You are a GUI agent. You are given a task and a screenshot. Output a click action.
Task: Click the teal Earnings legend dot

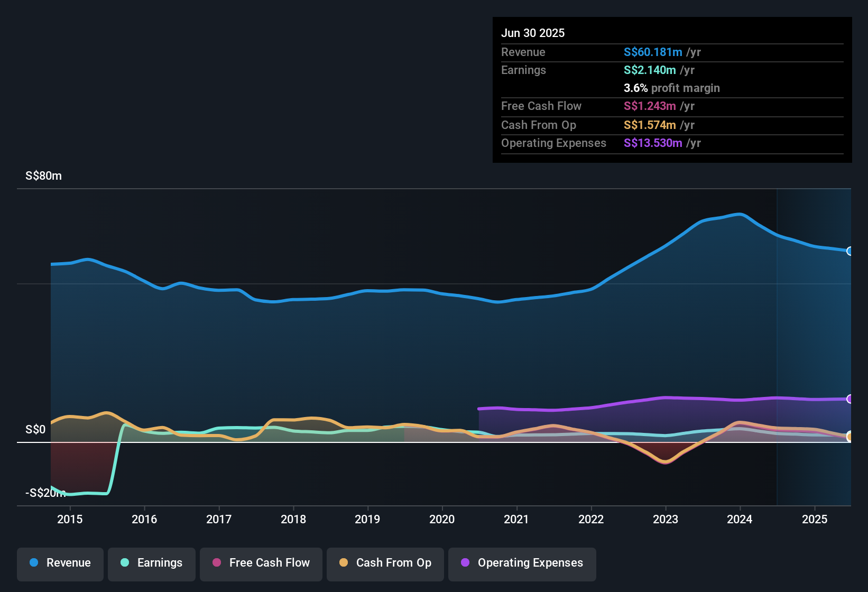pyautogui.click(x=125, y=562)
